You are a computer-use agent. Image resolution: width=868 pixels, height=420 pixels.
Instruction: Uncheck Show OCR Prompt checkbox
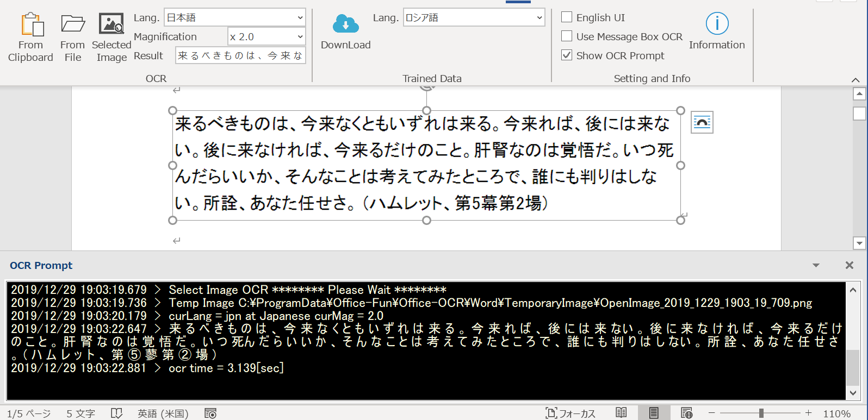click(567, 55)
